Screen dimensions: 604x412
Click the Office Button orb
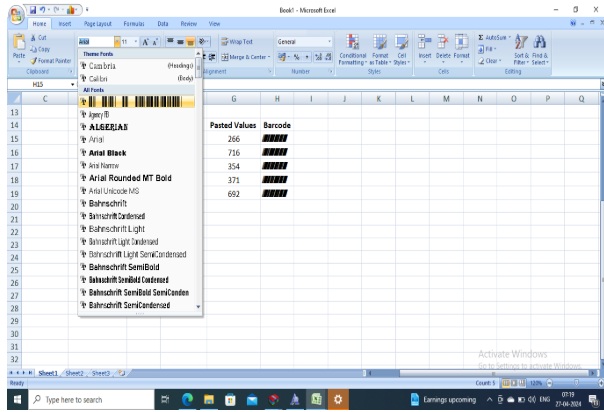pyautogui.click(x=17, y=15)
